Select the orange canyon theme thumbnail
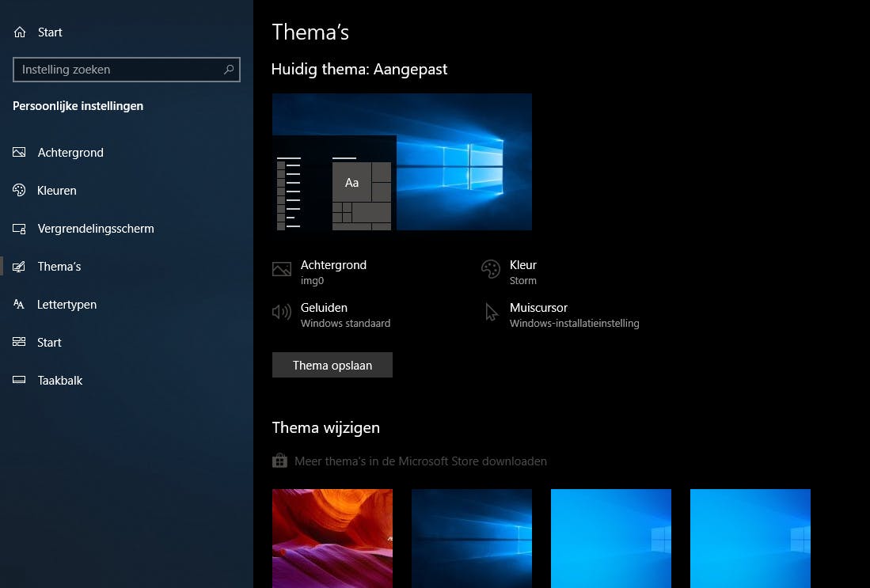This screenshot has height=588, width=870. pos(332,538)
